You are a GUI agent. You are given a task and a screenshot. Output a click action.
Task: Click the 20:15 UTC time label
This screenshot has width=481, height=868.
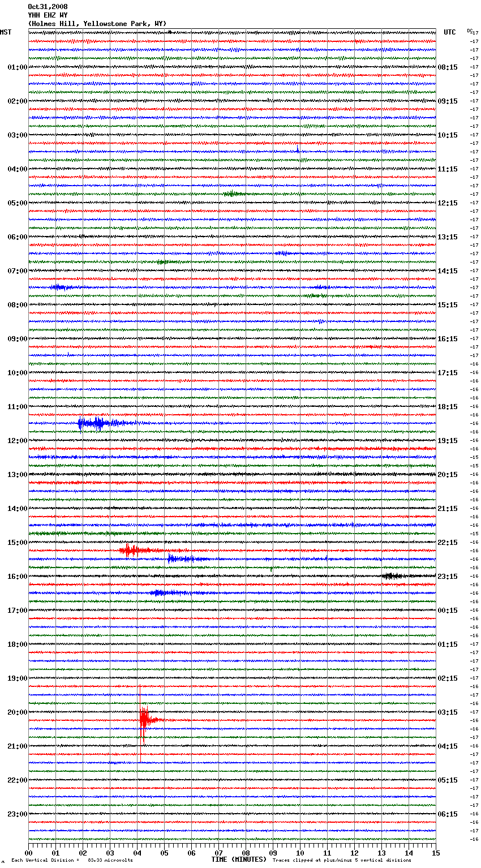point(448,475)
